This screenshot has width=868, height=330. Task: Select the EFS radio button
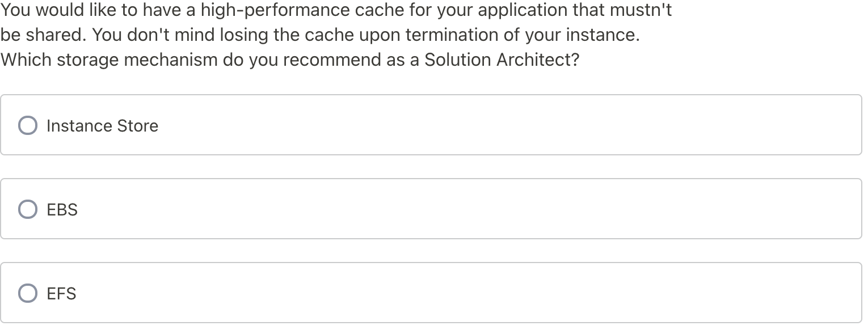[28, 293]
